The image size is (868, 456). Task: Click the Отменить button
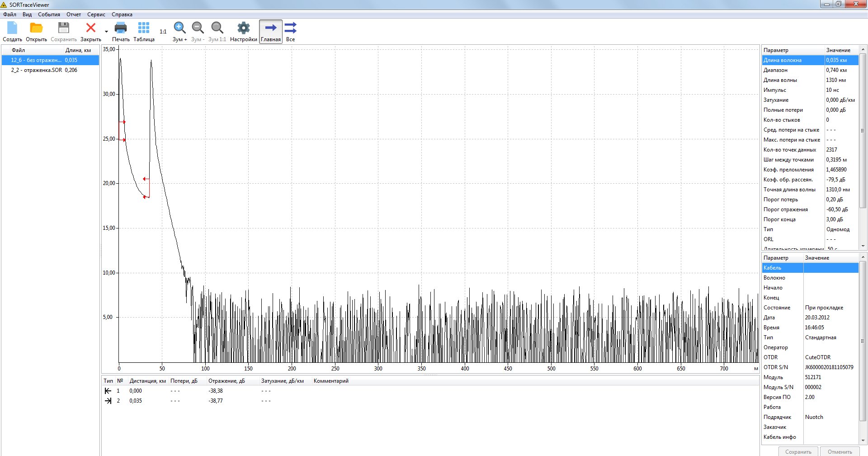(x=840, y=451)
